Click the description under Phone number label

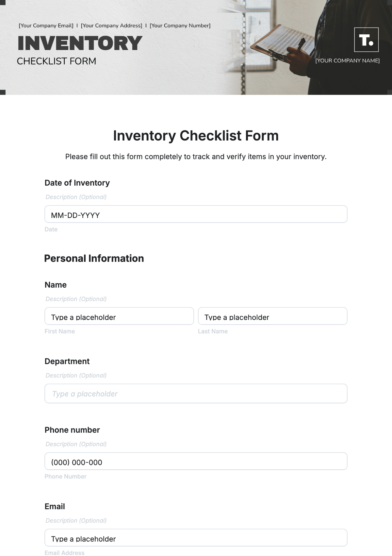pyautogui.click(x=76, y=444)
